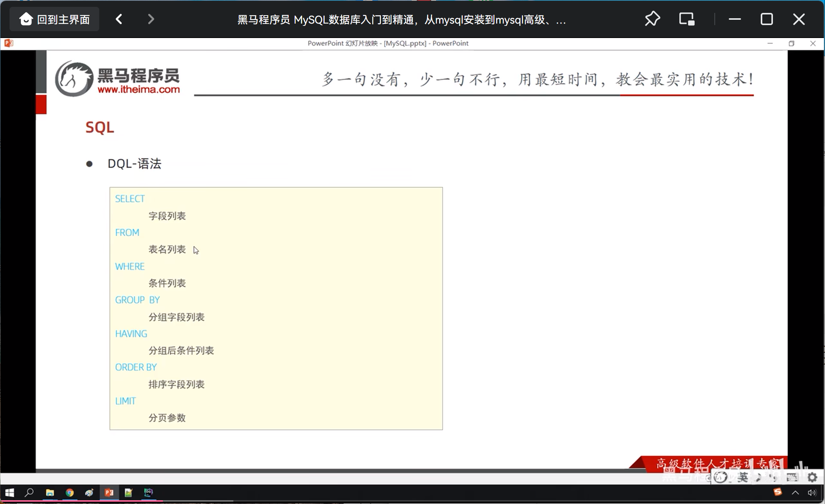Viewport: 825px width, 504px height.
Task: Go forward with the right chevron arrow
Action: (151, 19)
